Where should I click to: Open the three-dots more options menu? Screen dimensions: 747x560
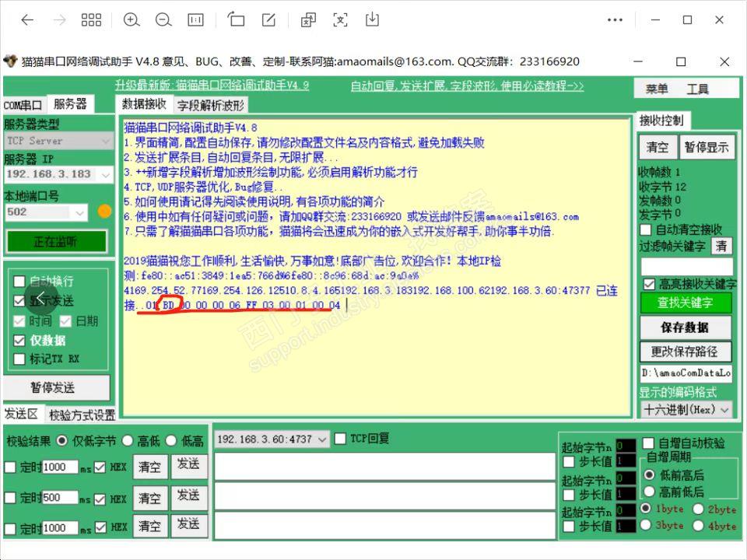tap(615, 20)
